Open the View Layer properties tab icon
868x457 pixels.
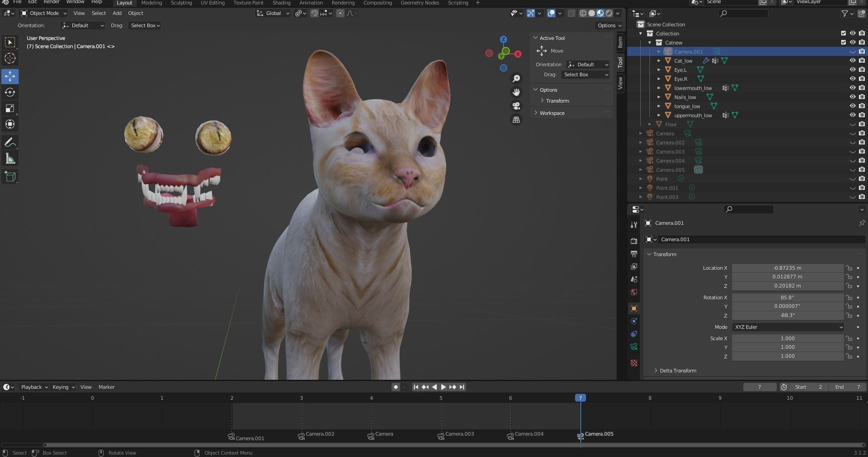pyautogui.click(x=634, y=266)
